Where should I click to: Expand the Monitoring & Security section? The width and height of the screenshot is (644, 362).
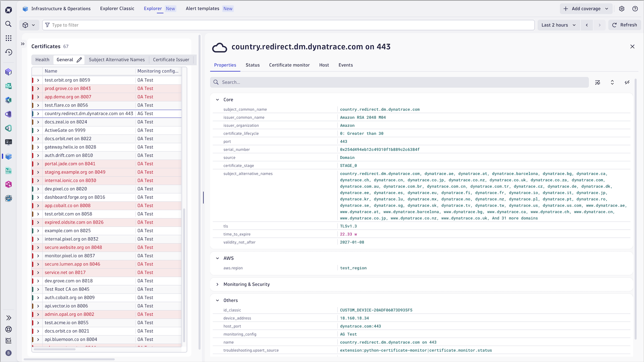click(x=217, y=285)
